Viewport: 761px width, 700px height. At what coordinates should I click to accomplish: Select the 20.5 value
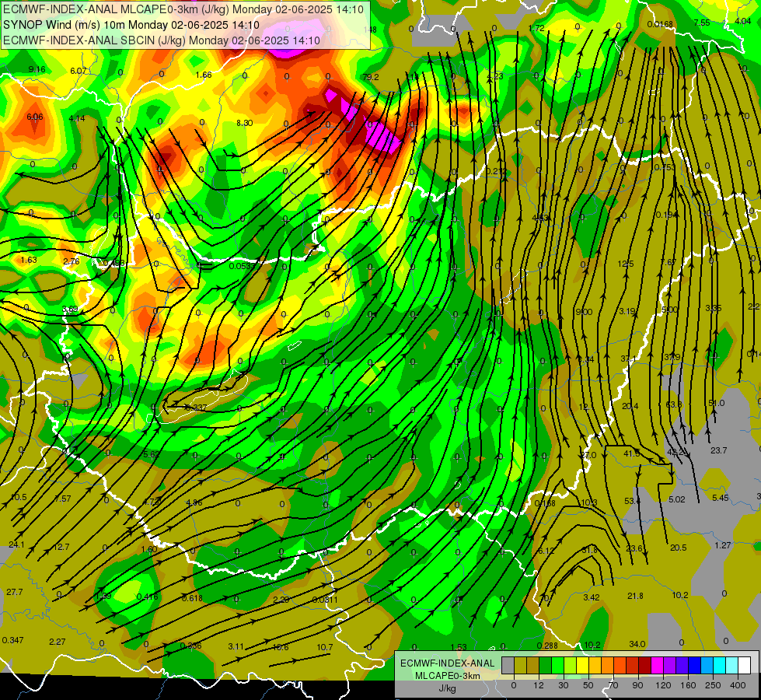pyautogui.click(x=678, y=548)
